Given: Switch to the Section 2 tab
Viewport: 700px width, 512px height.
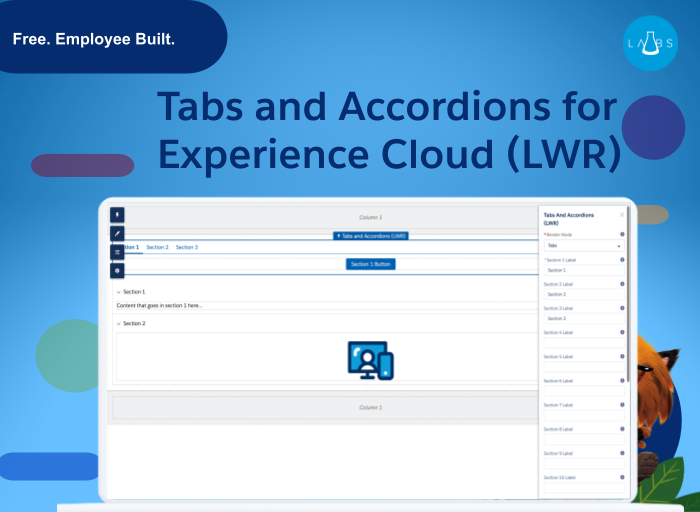Looking at the screenshot, I should point(157,247).
